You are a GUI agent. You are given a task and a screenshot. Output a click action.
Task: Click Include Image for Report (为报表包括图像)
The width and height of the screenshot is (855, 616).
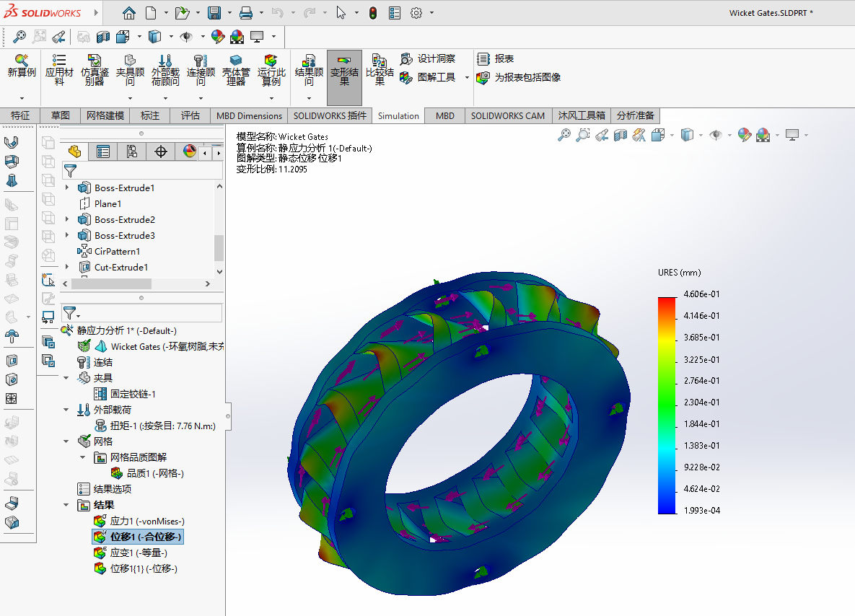(519, 77)
